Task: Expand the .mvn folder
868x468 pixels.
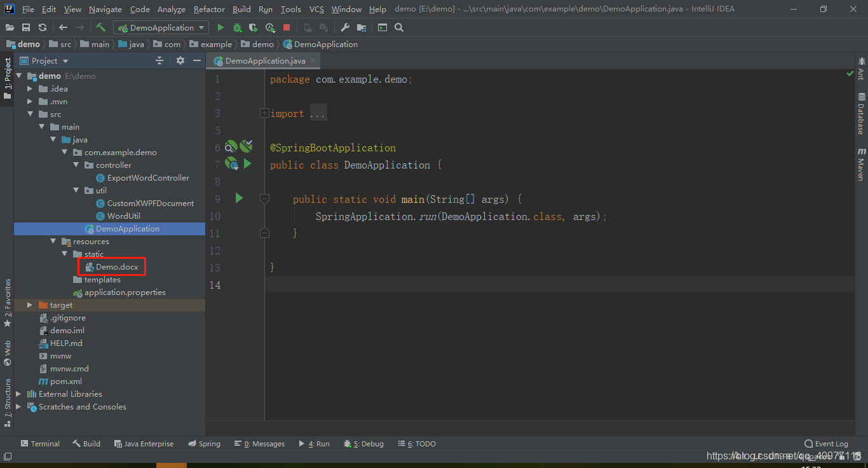Action: (30, 101)
